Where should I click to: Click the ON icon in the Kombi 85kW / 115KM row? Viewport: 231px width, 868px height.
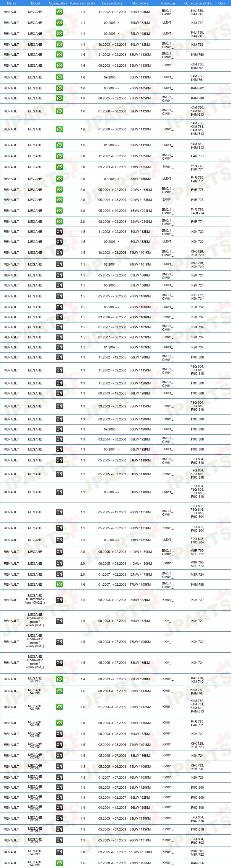(59, 829)
